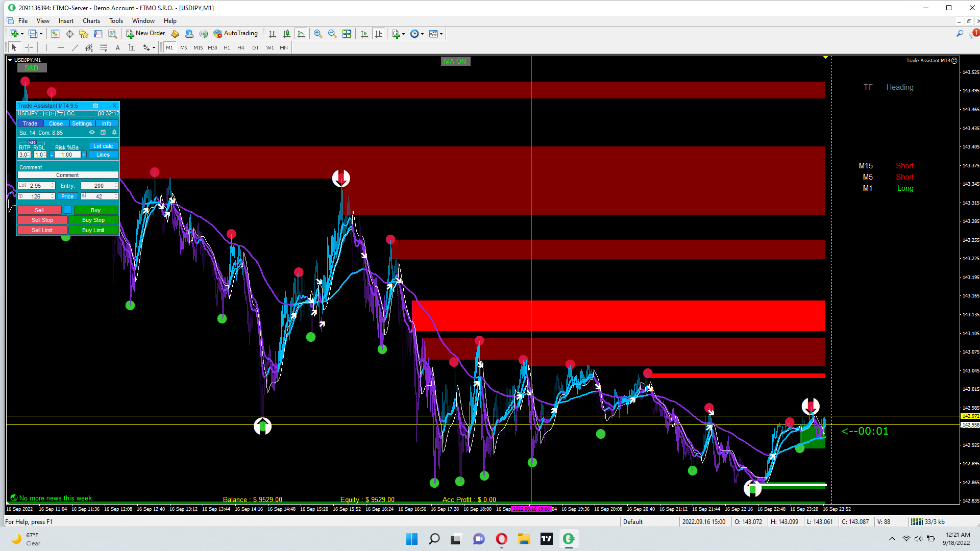Toggle the S&D zones button
This screenshot has width=980, height=551.
[x=31, y=68]
